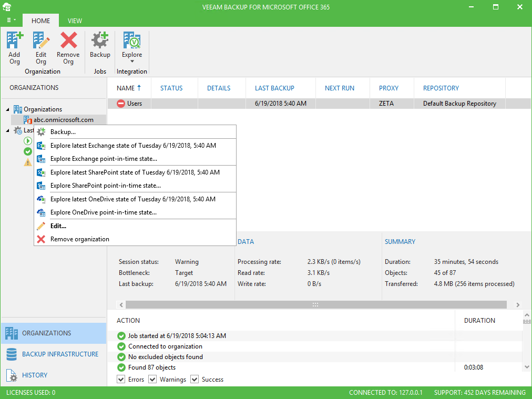Screen dimensions: 532x399
Task: Choose Edit... from the context menu
Action: 135,226
